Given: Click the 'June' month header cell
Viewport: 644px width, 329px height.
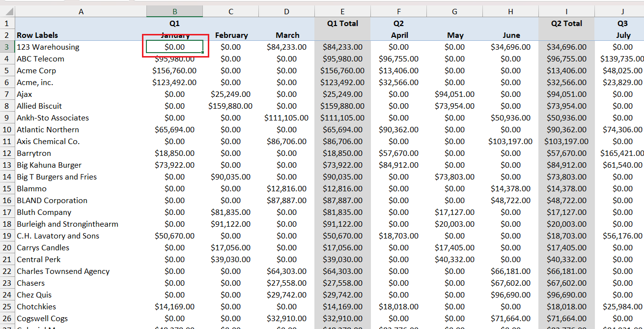Looking at the screenshot, I should click(510, 35).
